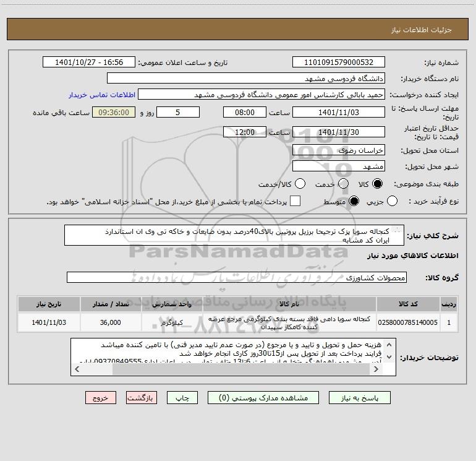Viewport: 476px width, 461px height.
Task: Click right arrow of horizontal scrollbar
Action: point(376,369)
